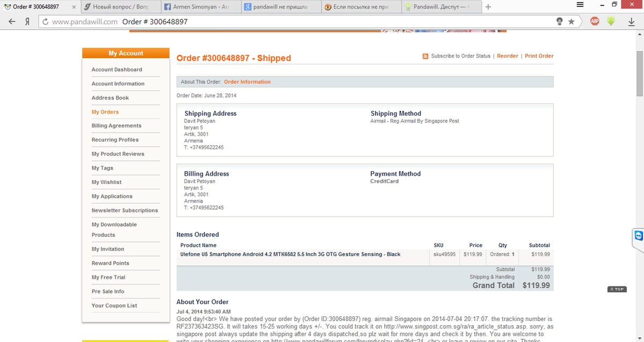Open My Tags in sidebar
Image resolution: width=644 pixels, height=342 pixels.
[102, 168]
